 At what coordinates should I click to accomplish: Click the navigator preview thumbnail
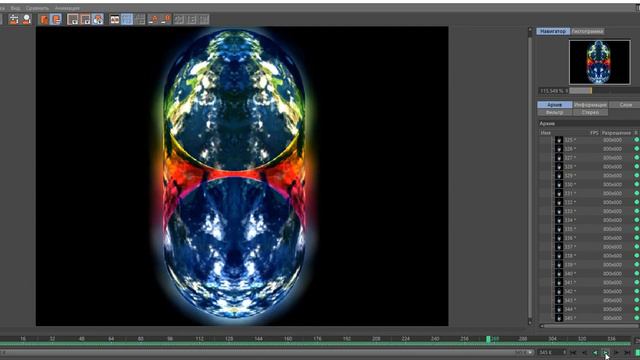(600, 62)
